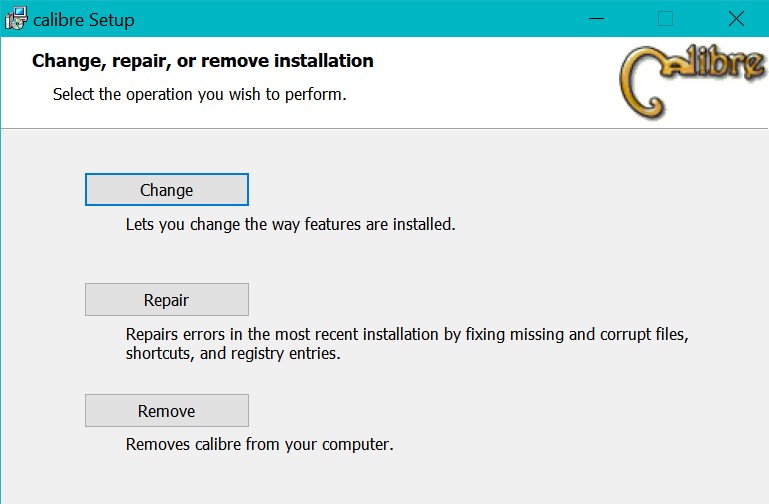Click "Select the operation you wish to perform" text
Screen dimensions: 769x504
(x=199, y=96)
